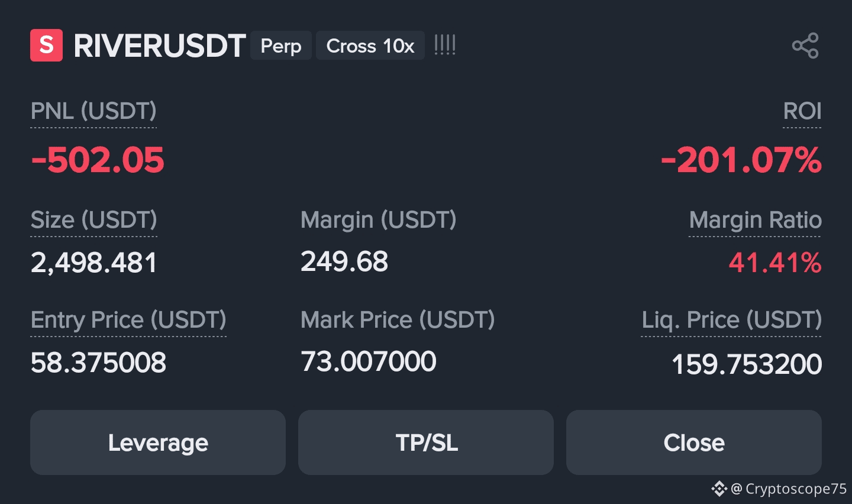The image size is (852, 504).
Task: Tap the Margin Ratio underlined label
Action: point(755,220)
